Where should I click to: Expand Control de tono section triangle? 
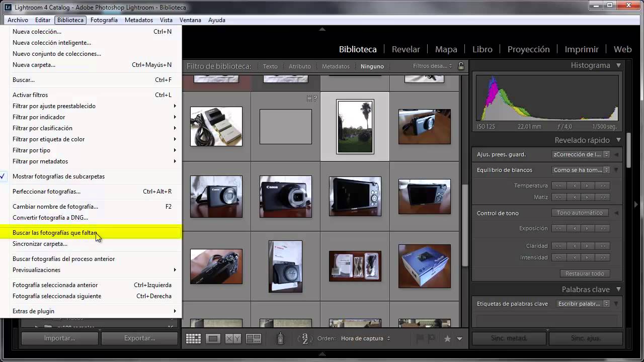pyautogui.click(x=616, y=213)
